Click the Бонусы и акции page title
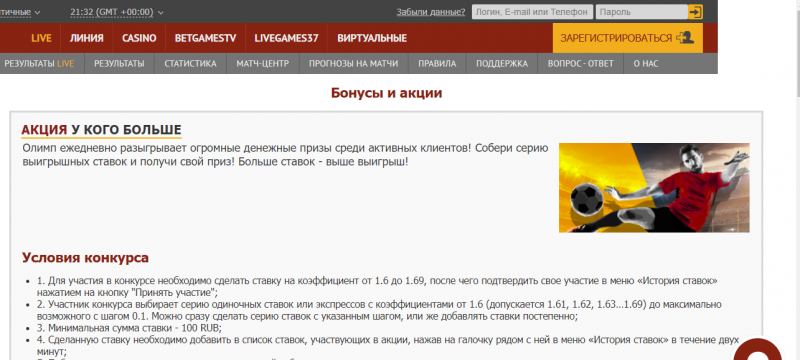800x360 pixels. click(x=386, y=93)
